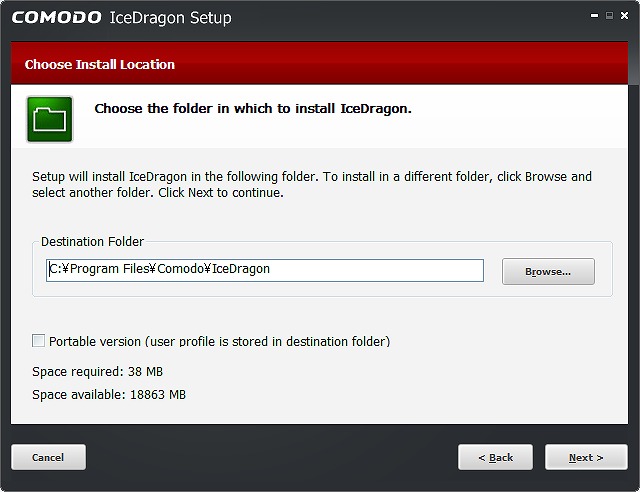The image size is (640, 492).
Task: Click the 'Choose Install Location' header text
Action: pyautogui.click(x=100, y=65)
